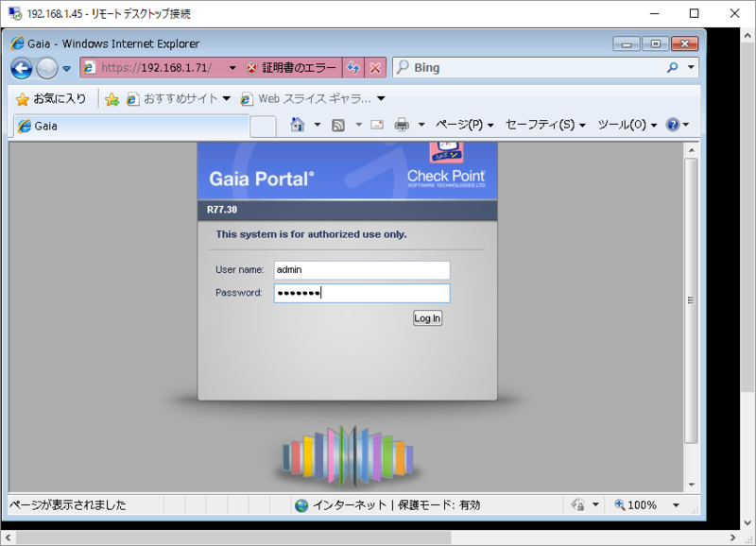Click the status bar privacy/security icon
The height and width of the screenshot is (546, 756).
(577, 505)
